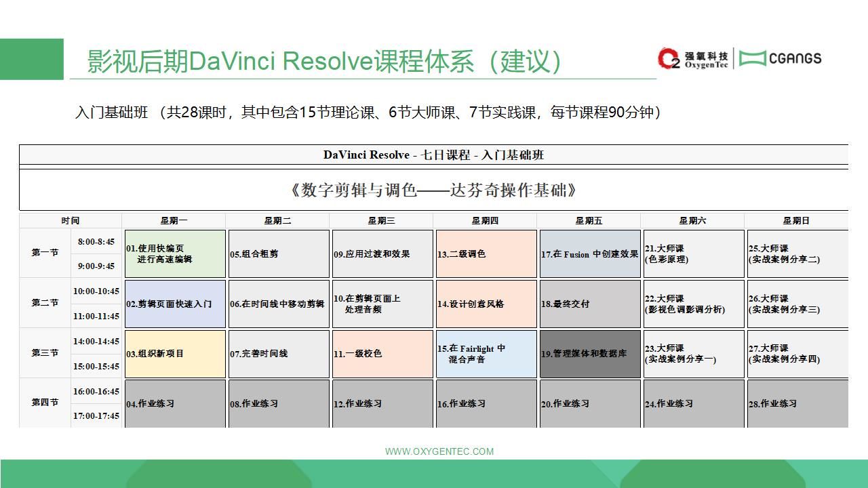Select the 17.在 Fusion 中创建效果 cell
Screen dimensions: 868x488
click(x=590, y=253)
